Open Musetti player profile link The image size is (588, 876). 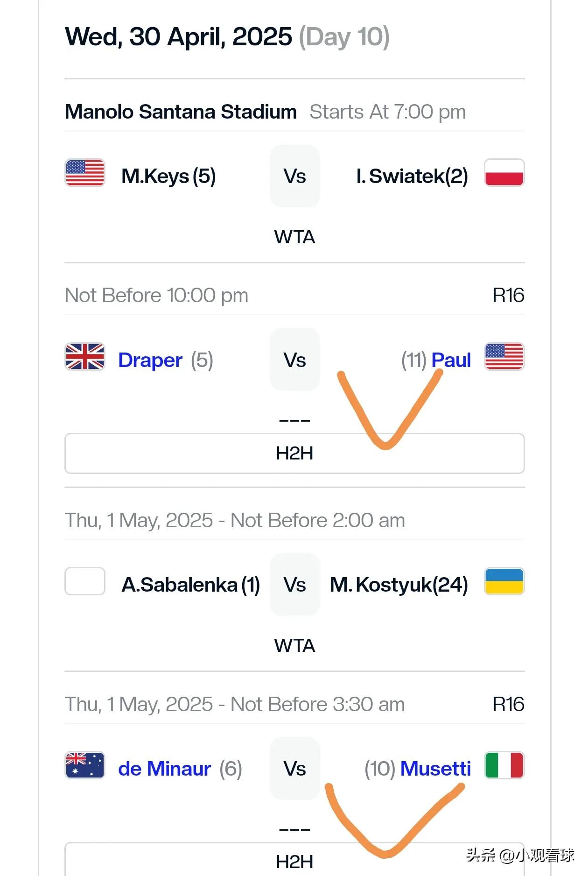tap(435, 769)
